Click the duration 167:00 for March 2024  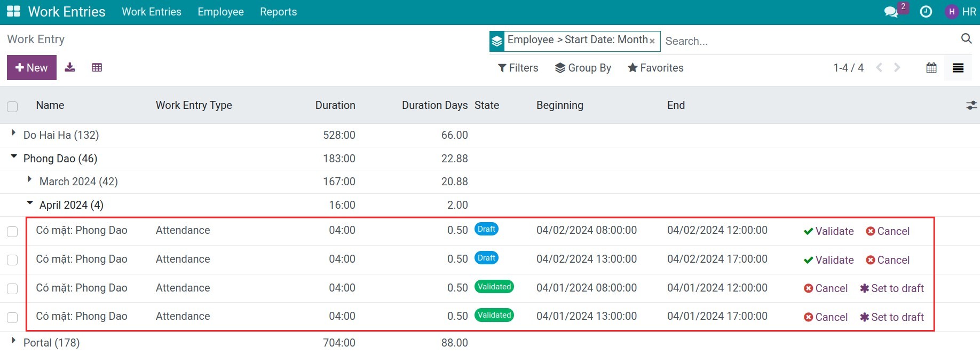(x=339, y=182)
